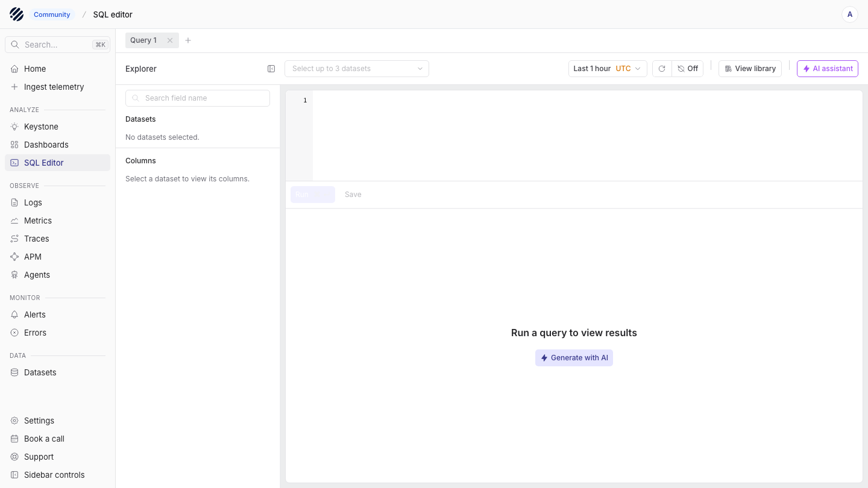868x488 pixels.
Task: Open the Community workspace badge
Action: [52, 14]
